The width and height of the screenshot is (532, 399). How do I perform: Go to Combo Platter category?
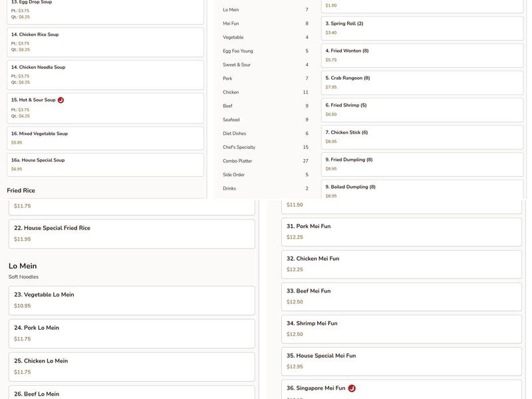tap(237, 161)
